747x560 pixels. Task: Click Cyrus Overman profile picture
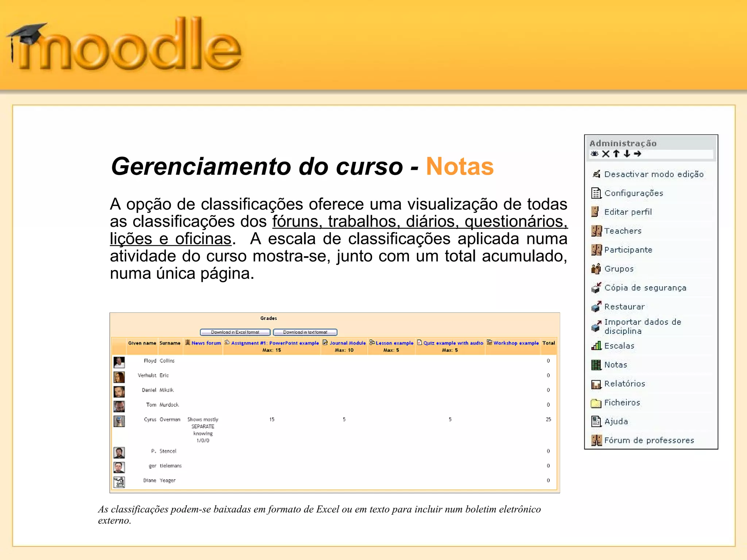[119, 421]
